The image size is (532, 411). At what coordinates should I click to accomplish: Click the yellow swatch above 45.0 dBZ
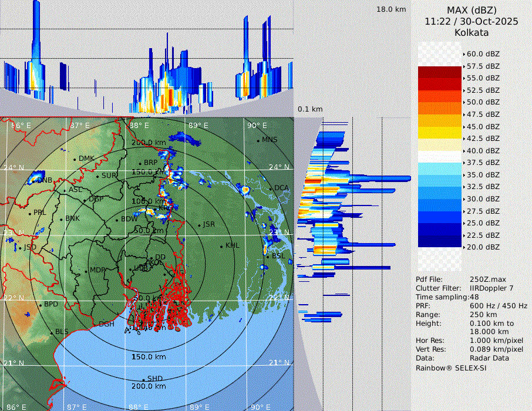440,120
